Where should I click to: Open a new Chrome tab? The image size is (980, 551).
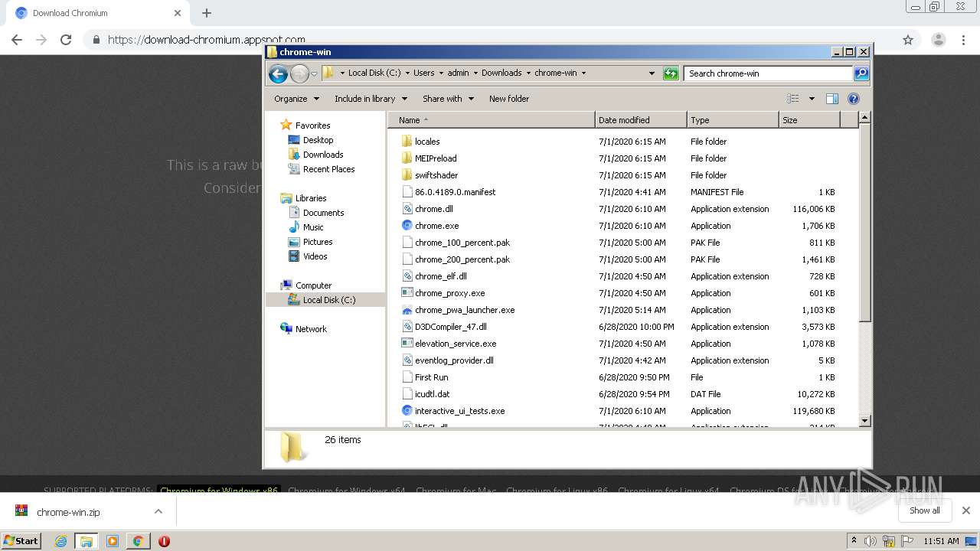tap(207, 13)
